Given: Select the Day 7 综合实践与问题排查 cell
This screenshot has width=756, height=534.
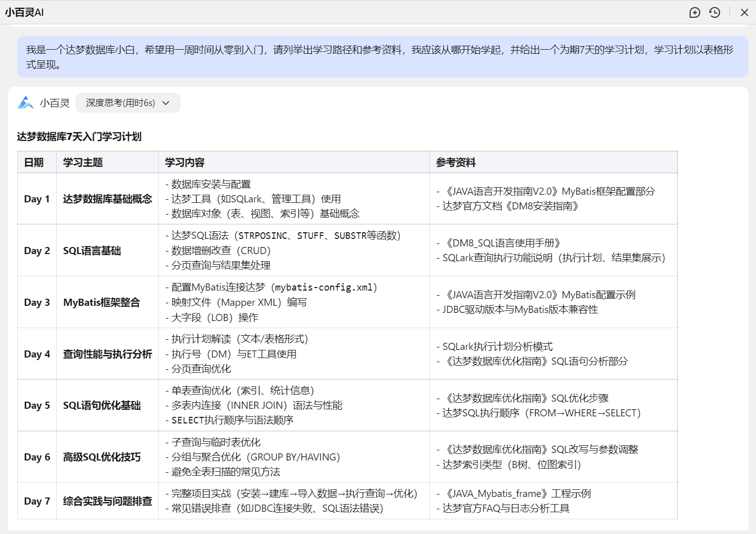Looking at the screenshot, I should pyautogui.click(x=108, y=501).
